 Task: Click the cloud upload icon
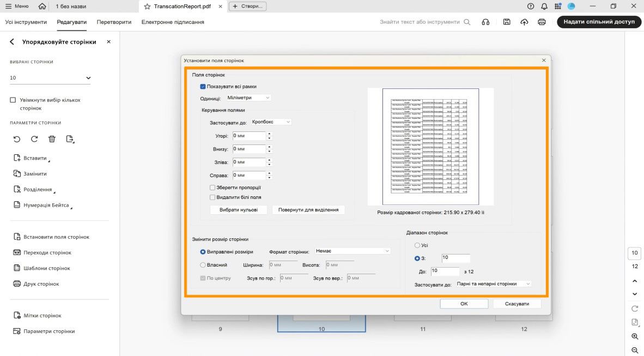click(x=525, y=22)
